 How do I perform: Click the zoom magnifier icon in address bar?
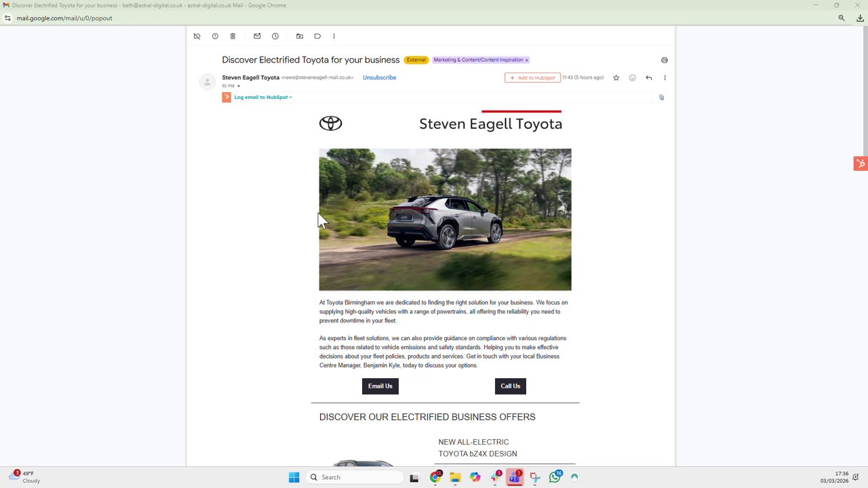click(842, 18)
